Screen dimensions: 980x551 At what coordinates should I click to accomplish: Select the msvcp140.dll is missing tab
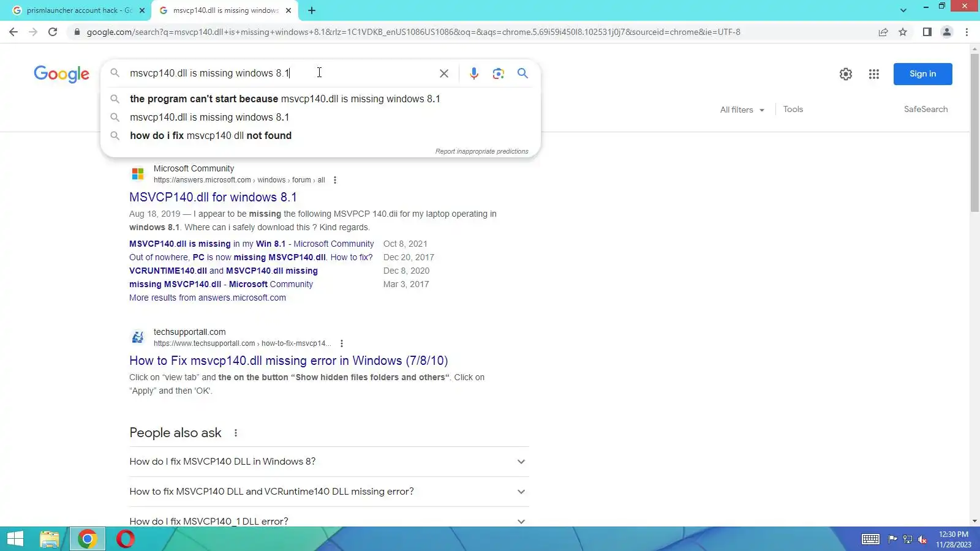pyautogui.click(x=224, y=10)
